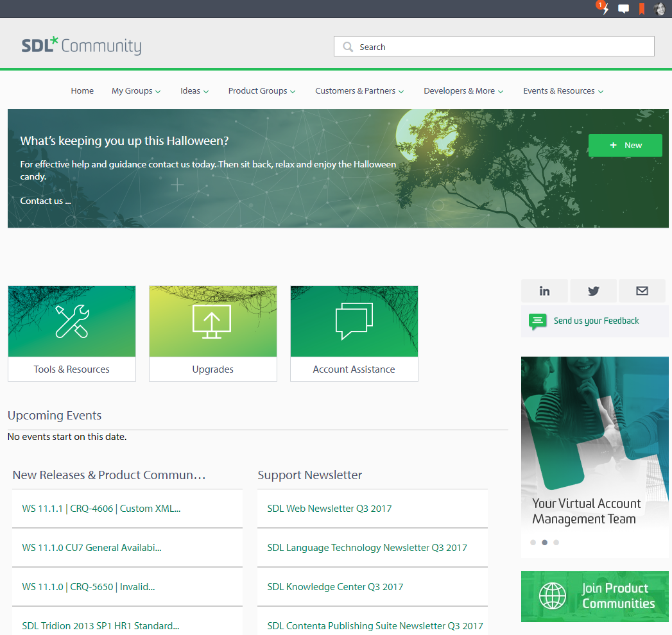Click the plus icon on New button
The image size is (672, 635).
point(614,145)
